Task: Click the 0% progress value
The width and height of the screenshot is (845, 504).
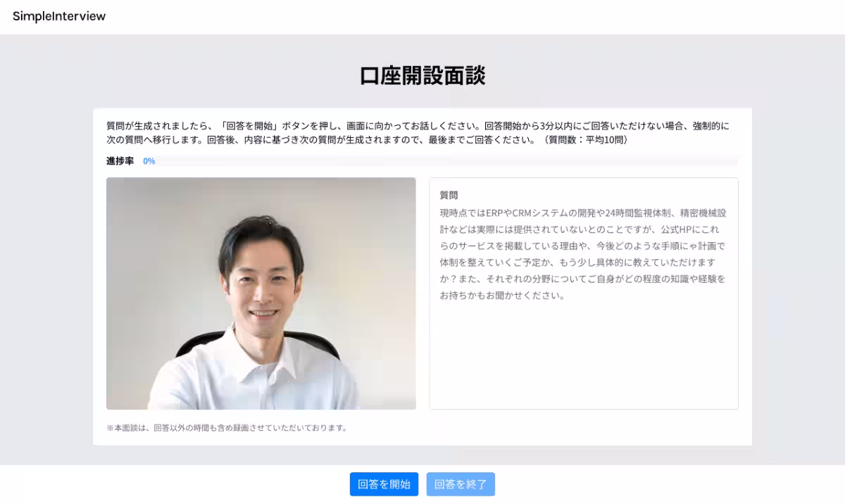Action: (x=149, y=160)
